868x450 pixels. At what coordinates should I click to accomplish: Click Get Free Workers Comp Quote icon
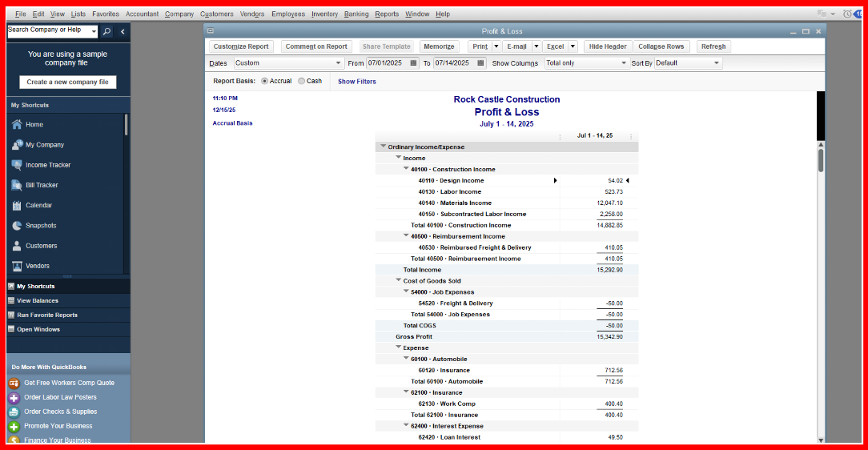click(14, 383)
